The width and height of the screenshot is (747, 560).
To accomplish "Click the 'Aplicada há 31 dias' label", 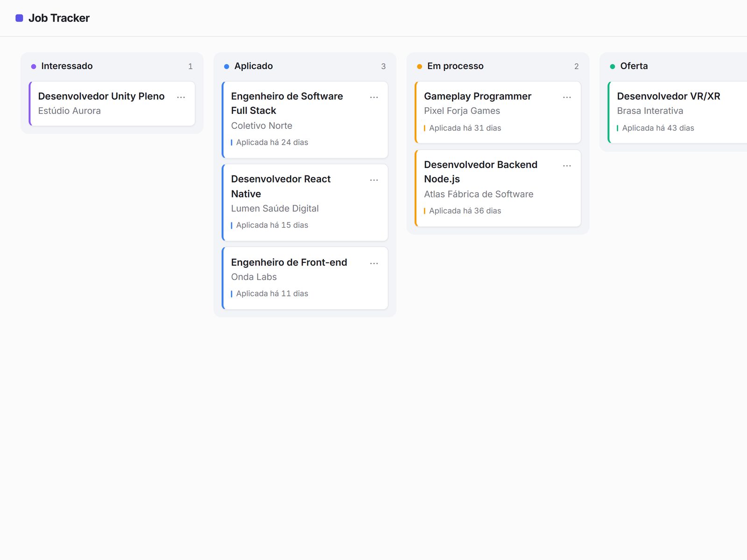I will tap(465, 128).
